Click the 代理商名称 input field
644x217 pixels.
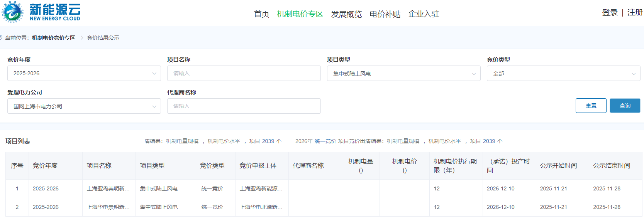[x=244, y=106]
